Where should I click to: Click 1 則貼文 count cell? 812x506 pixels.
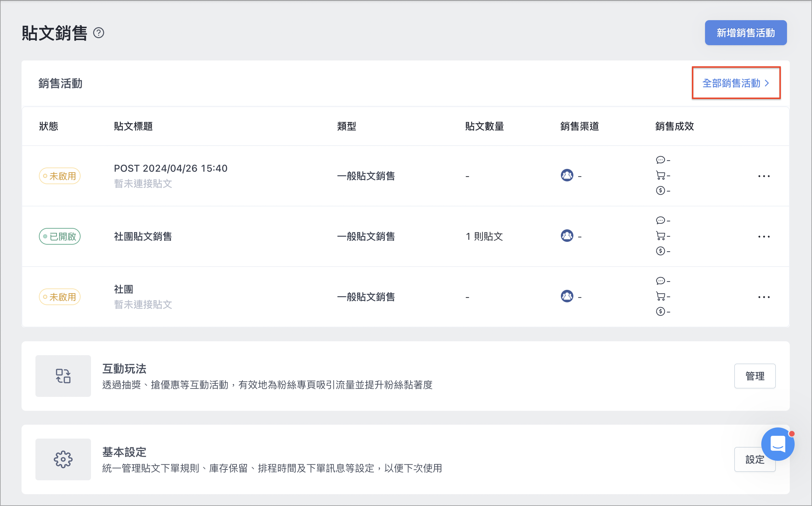click(484, 236)
